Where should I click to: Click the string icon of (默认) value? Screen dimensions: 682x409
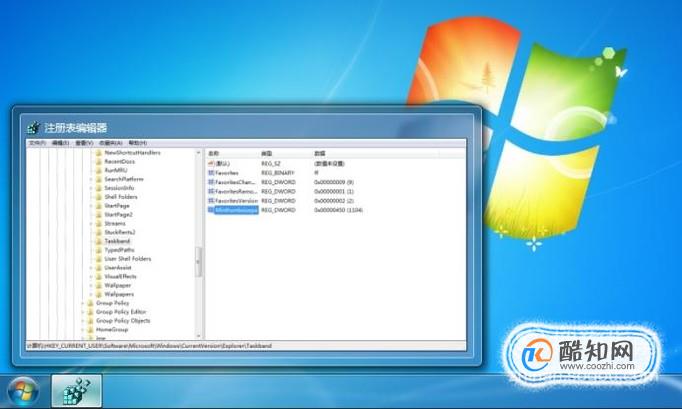pos(211,164)
